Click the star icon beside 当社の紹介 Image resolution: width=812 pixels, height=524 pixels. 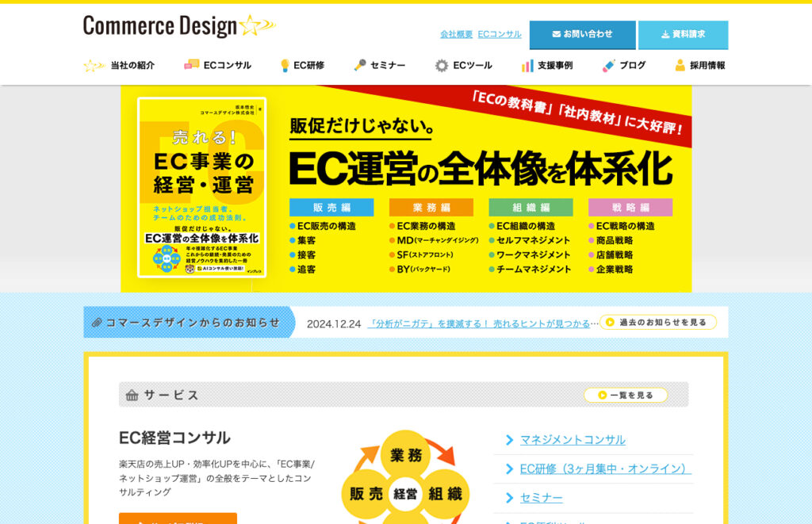pyautogui.click(x=94, y=66)
